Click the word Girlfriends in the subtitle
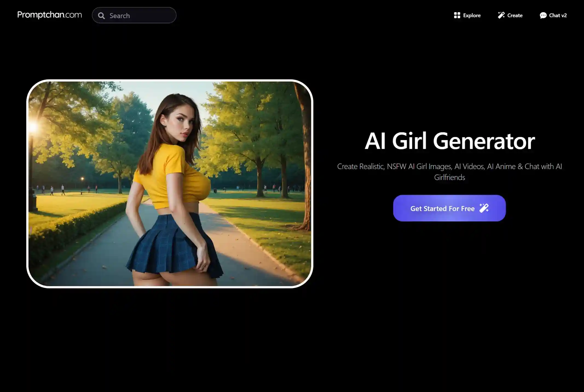This screenshot has width=584, height=392. pyautogui.click(x=449, y=177)
